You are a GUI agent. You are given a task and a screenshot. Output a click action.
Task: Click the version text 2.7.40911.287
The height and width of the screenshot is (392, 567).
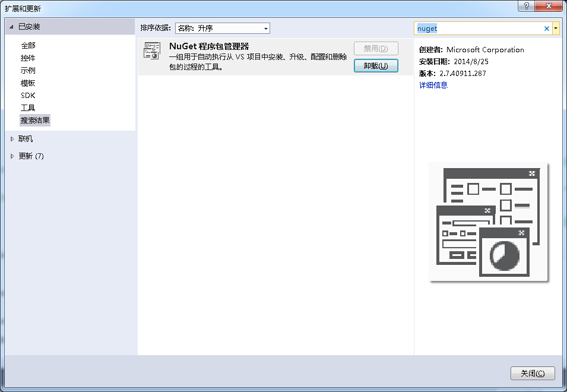click(x=463, y=74)
